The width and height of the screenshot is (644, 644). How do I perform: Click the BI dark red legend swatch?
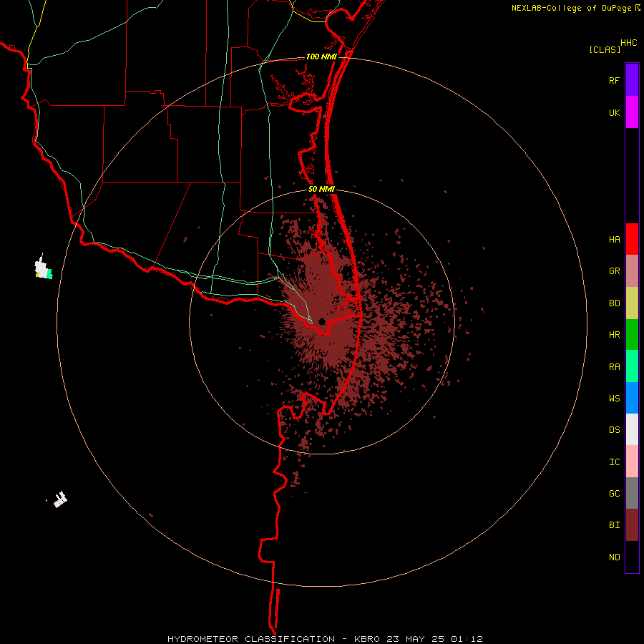coord(632,525)
